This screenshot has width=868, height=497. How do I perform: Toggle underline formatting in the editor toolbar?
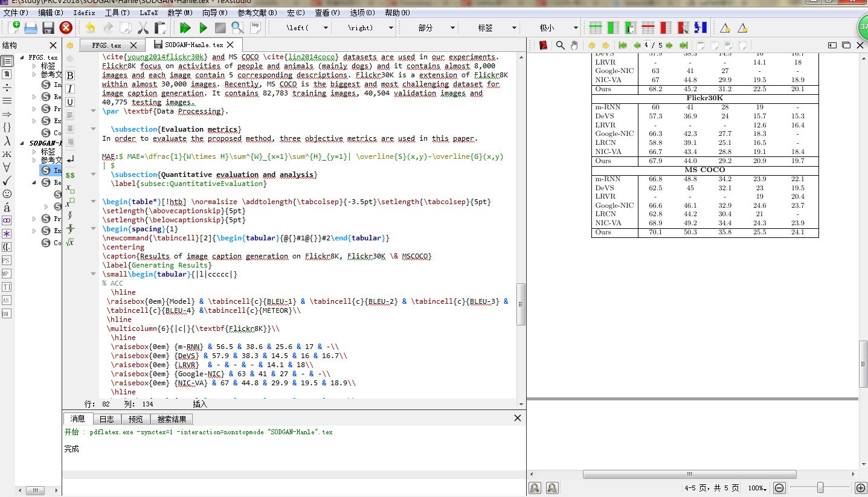coord(70,102)
